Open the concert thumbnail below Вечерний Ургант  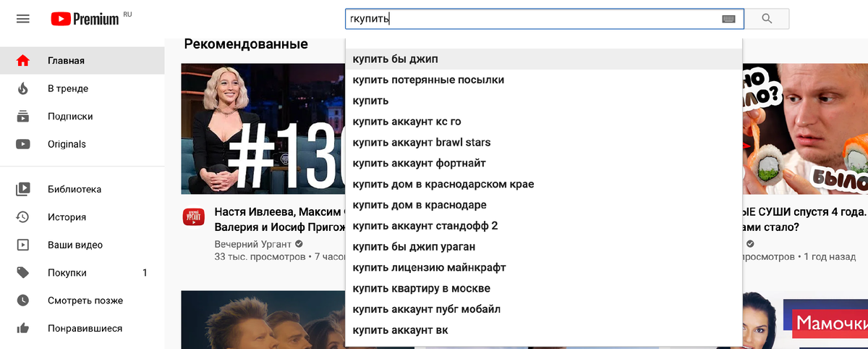tap(263, 320)
